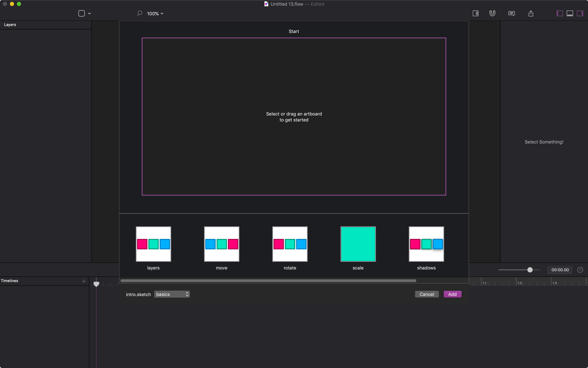
Task: Click the export/share icon
Action: tap(530, 13)
